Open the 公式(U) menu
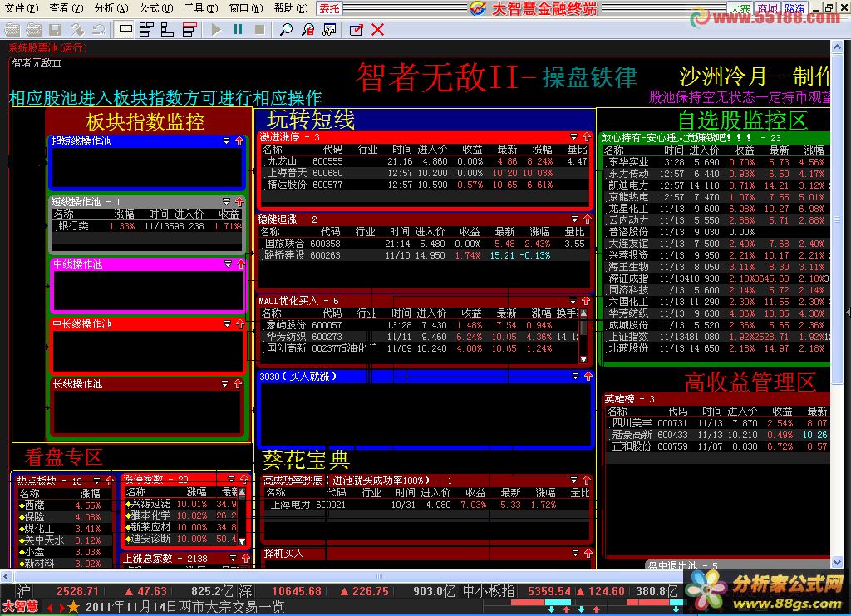Viewport: 851px width, 616px height. (155, 8)
